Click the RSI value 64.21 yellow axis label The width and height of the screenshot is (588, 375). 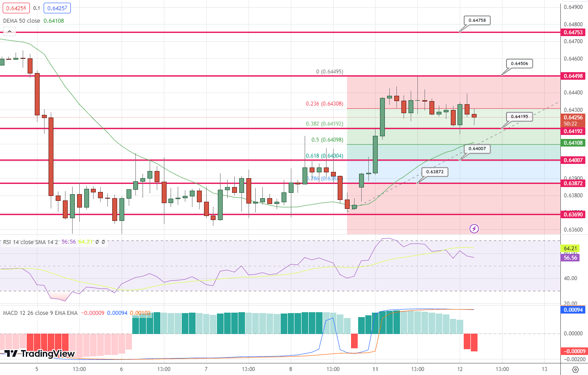pos(571,248)
